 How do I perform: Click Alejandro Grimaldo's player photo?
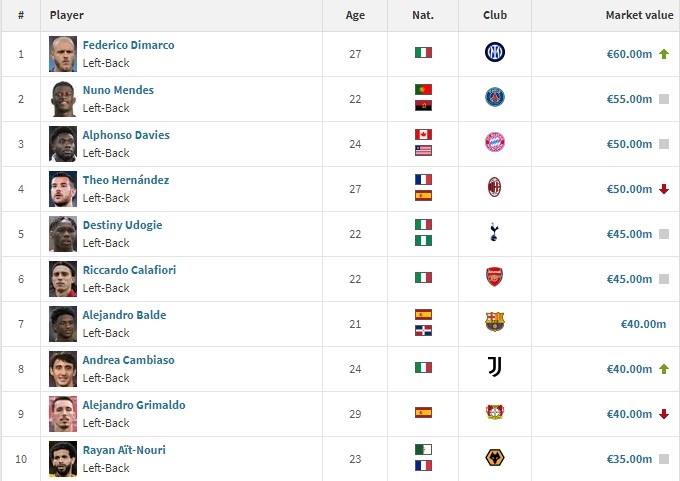coord(63,413)
